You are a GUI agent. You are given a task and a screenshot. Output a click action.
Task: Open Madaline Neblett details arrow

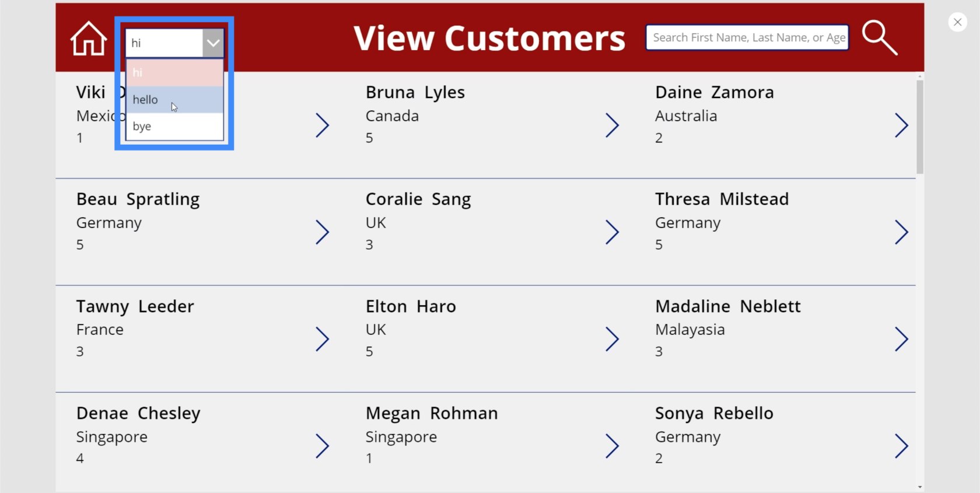901,339
